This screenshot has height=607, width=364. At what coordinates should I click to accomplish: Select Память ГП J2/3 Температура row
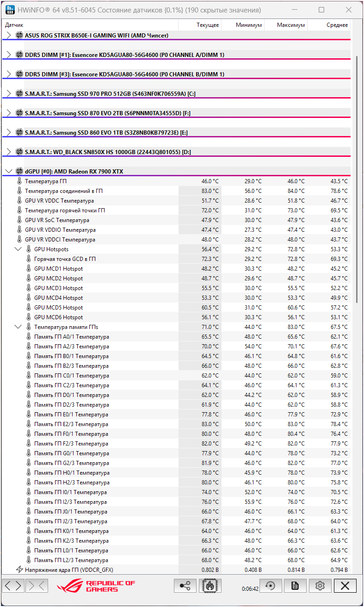[176, 521]
